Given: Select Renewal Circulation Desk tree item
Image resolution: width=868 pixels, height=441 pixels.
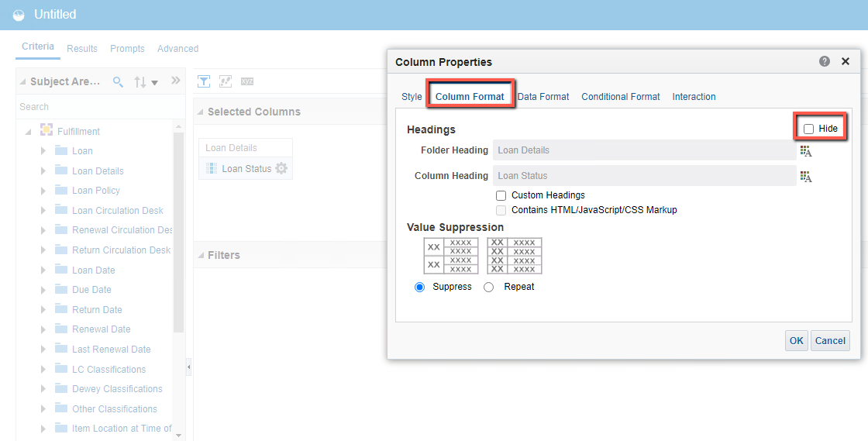Looking at the screenshot, I should (x=122, y=230).
